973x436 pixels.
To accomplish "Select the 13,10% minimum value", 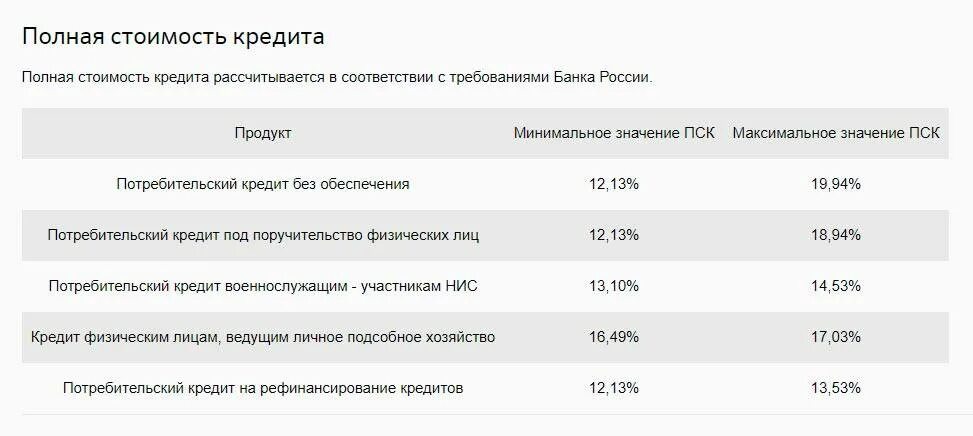I will 614,286.
